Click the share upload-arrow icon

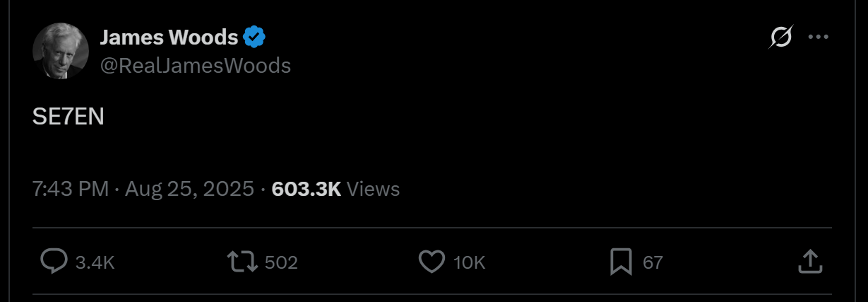coord(809,262)
